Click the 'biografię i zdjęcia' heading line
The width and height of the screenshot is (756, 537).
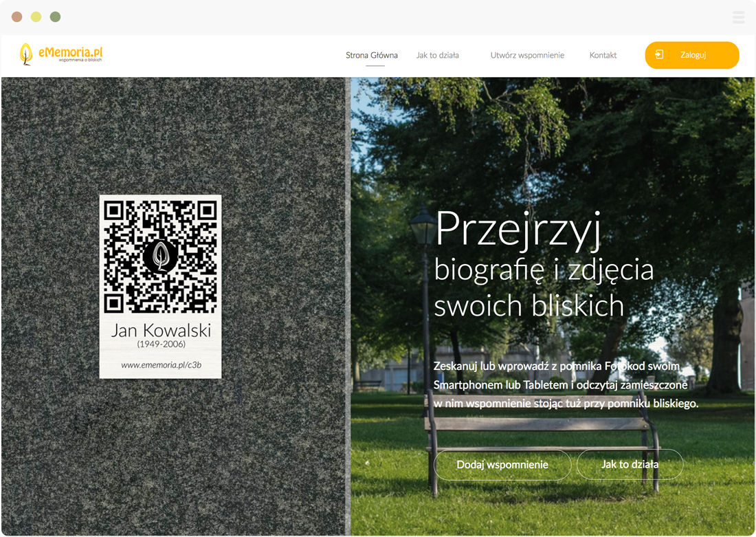pyautogui.click(x=544, y=271)
